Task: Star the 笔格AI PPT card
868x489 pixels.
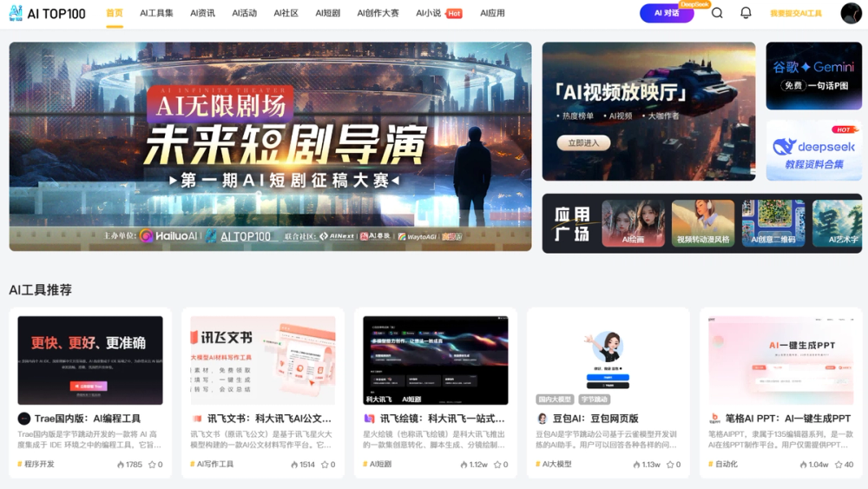Action: (x=838, y=465)
